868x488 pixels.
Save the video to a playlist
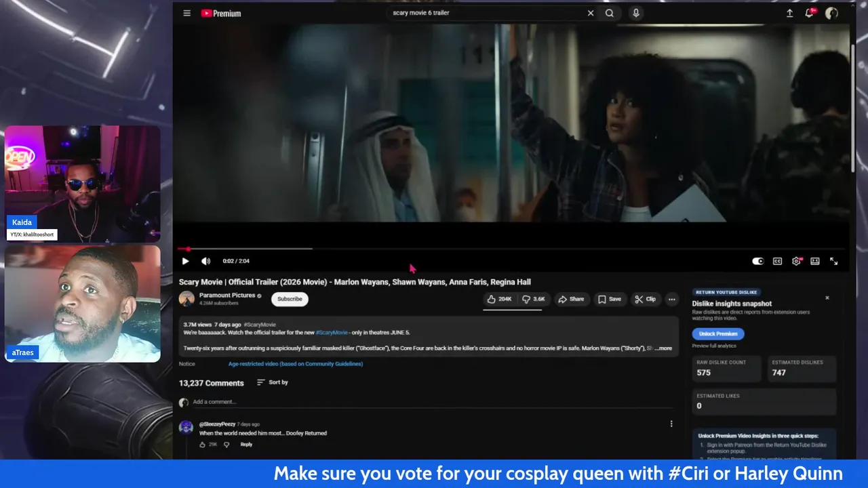[609, 299]
